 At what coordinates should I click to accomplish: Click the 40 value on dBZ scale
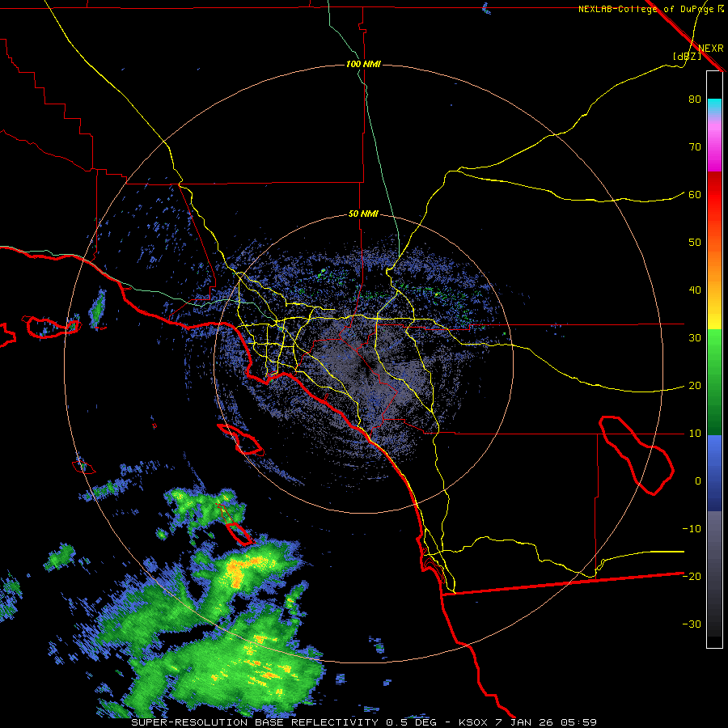pyautogui.click(x=695, y=290)
